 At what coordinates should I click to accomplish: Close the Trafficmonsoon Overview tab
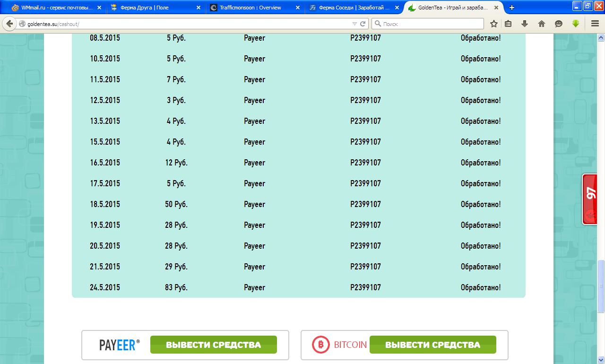(298, 8)
